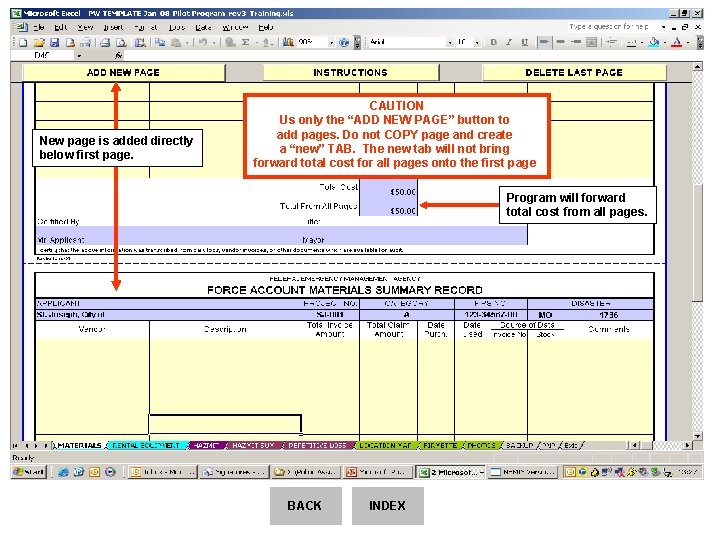This screenshot has width=720, height=540.
Task: Click the vertical scrollbar up arrow
Action: tap(697, 67)
